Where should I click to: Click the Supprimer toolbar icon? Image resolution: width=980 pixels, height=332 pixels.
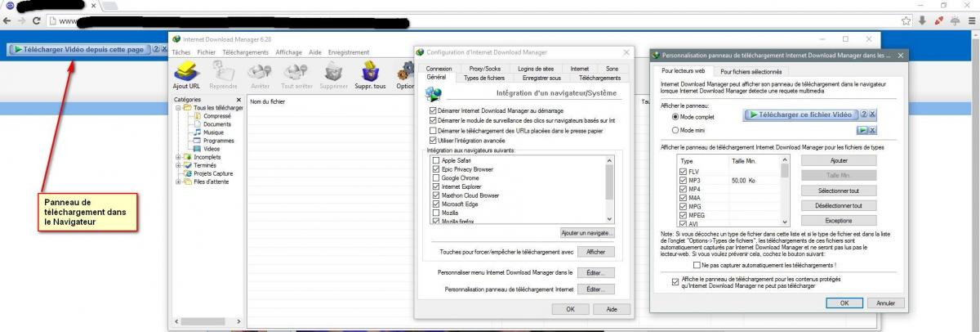[334, 75]
